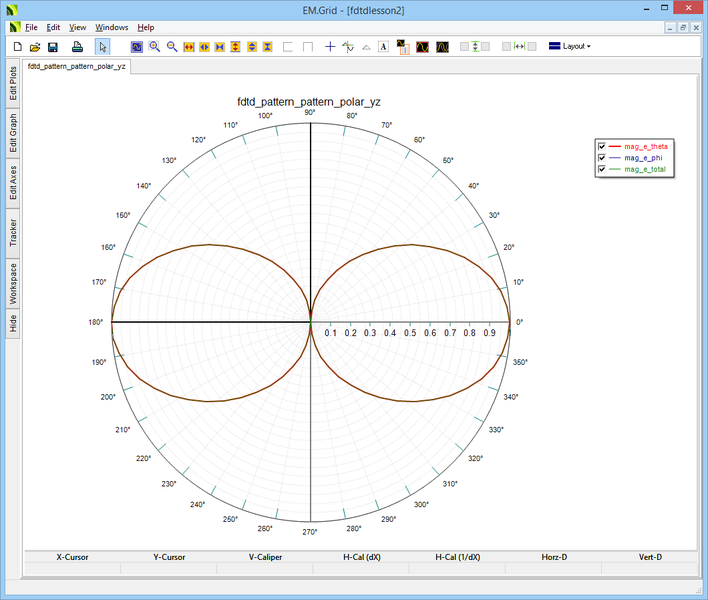The width and height of the screenshot is (708, 600).
Task: Click the red mag_e_theta legend line swatch
Action: click(x=615, y=146)
